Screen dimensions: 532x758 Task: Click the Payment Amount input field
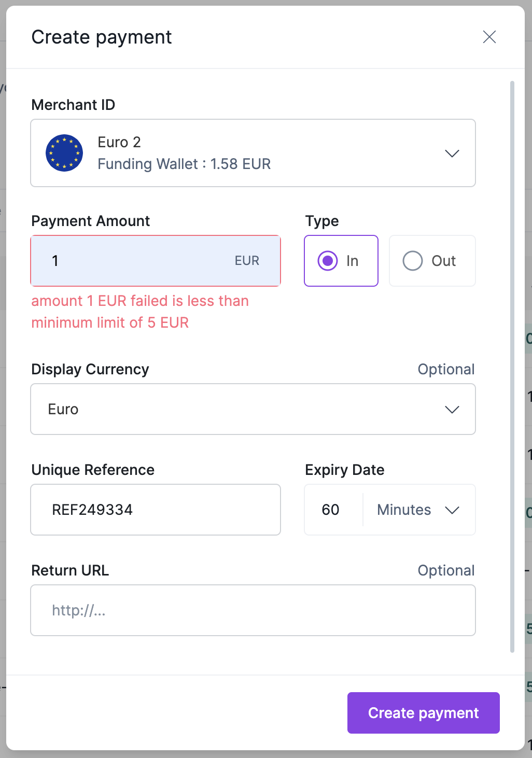coord(156,261)
